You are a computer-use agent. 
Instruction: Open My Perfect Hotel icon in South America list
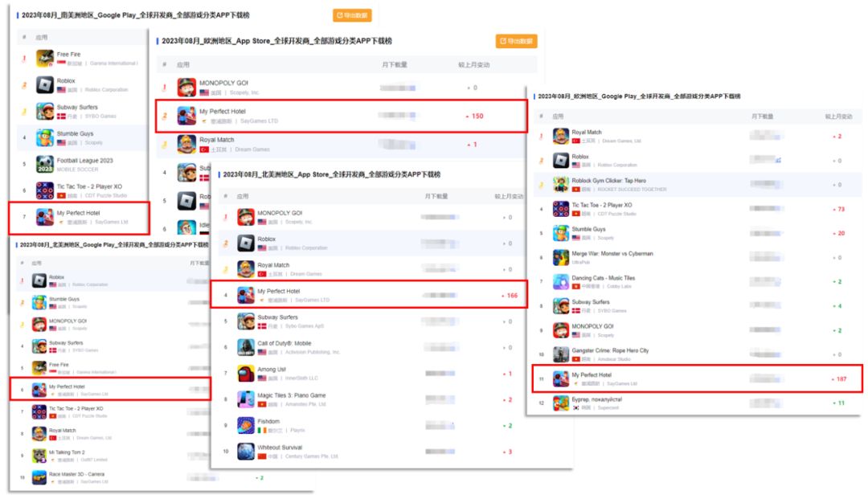[x=45, y=217]
